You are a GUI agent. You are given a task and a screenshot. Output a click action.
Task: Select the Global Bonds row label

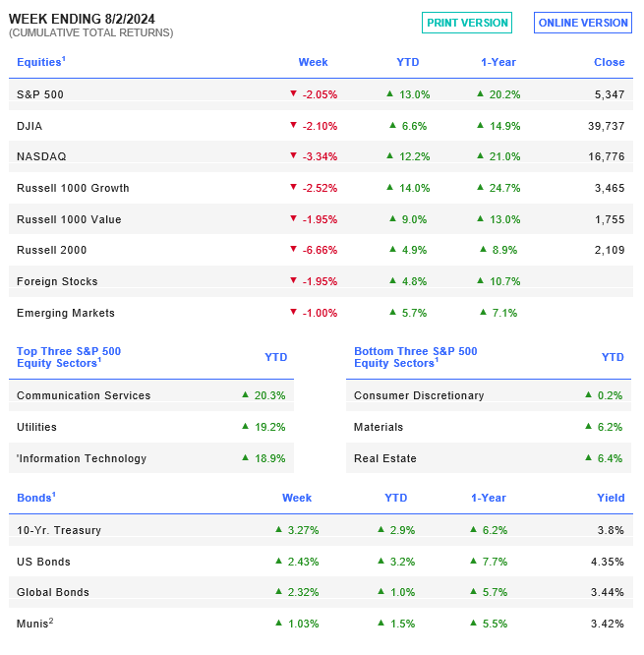53,592
